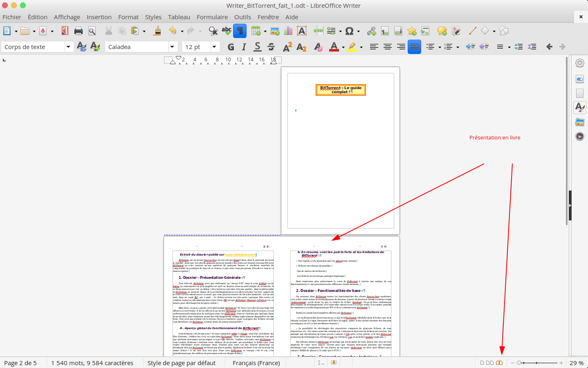Insert a special character with Omega icon
Screen dimensions: 588x368
pos(349,31)
